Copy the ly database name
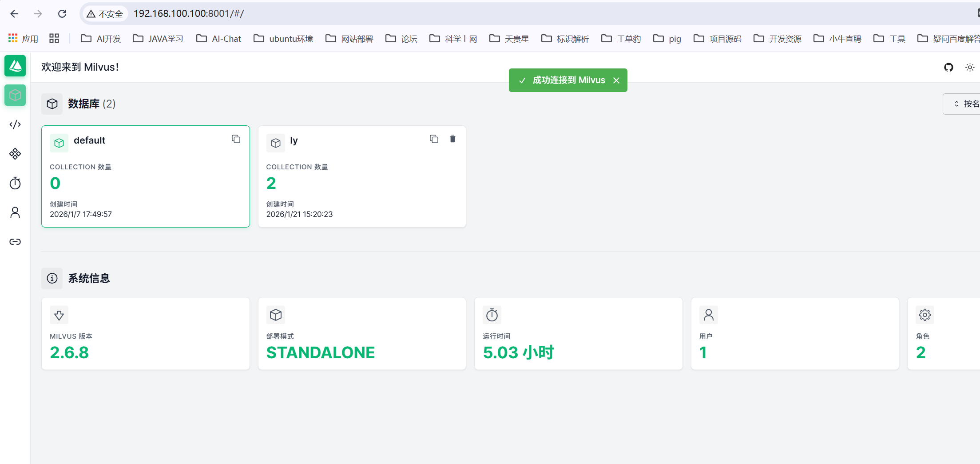 (434, 139)
